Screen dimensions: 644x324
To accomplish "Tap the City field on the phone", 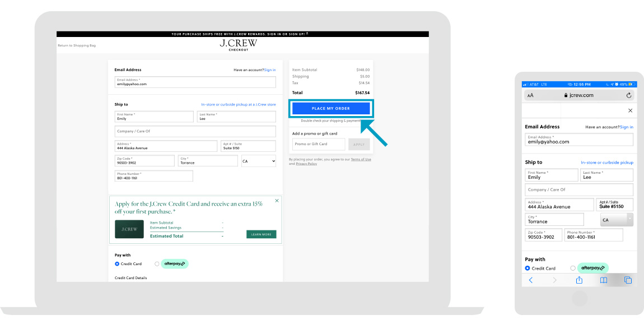I will click(x=554, y=219).
